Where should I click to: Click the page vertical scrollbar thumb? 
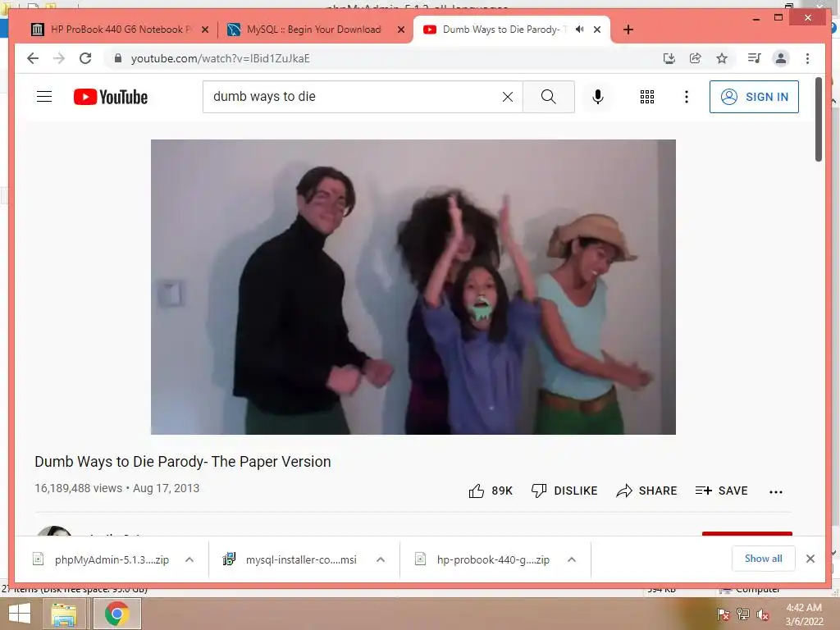point(819,119)
